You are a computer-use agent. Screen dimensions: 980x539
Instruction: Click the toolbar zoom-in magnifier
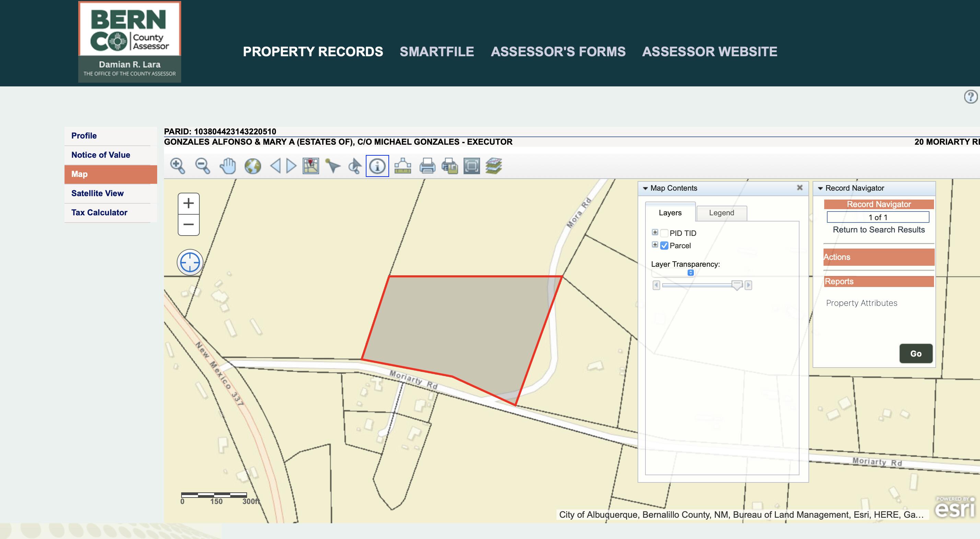177,166
